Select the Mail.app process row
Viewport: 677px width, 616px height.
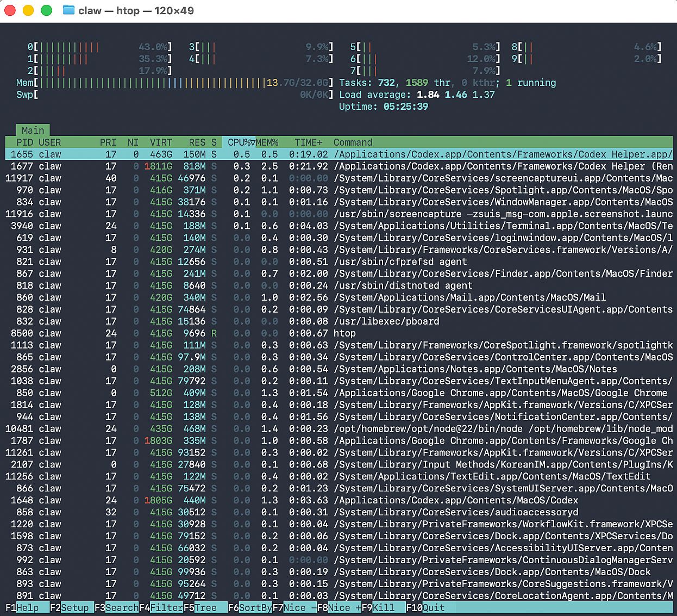point(339,297)
